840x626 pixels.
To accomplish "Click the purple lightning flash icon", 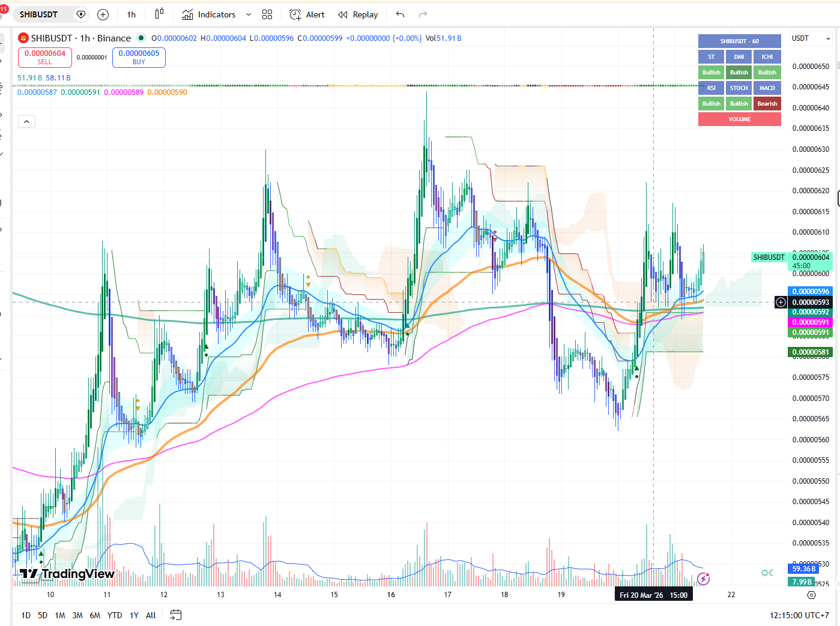I will pyautogui.click(x=704, y=579).
